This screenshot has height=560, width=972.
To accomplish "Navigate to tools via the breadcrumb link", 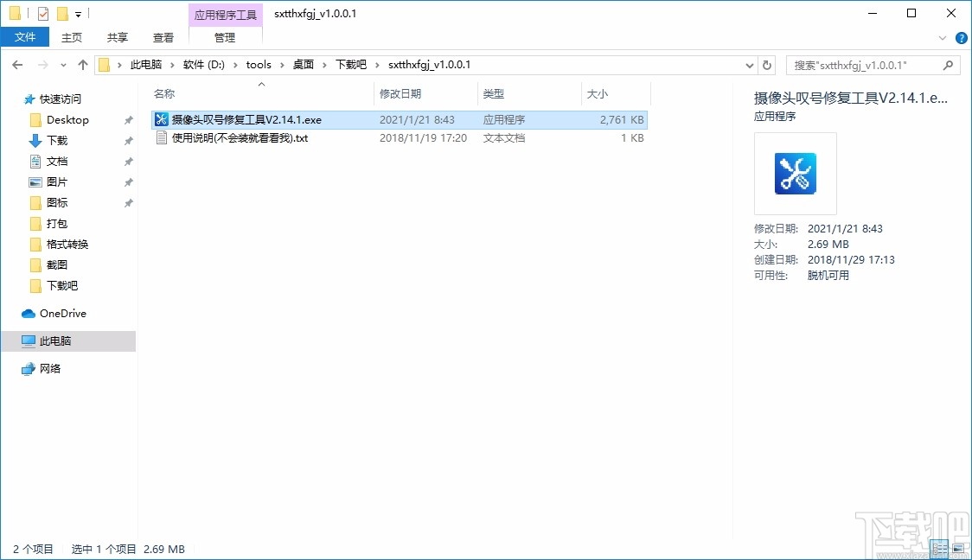I will 259,64.
